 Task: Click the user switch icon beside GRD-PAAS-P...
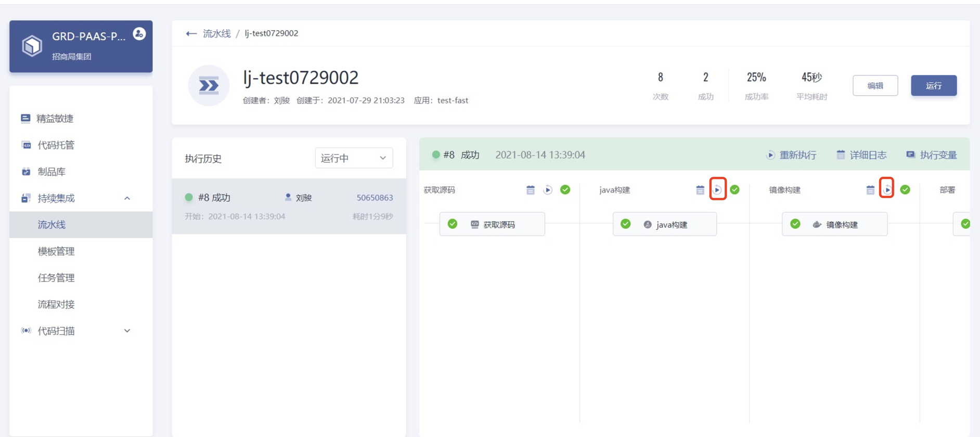139,34
